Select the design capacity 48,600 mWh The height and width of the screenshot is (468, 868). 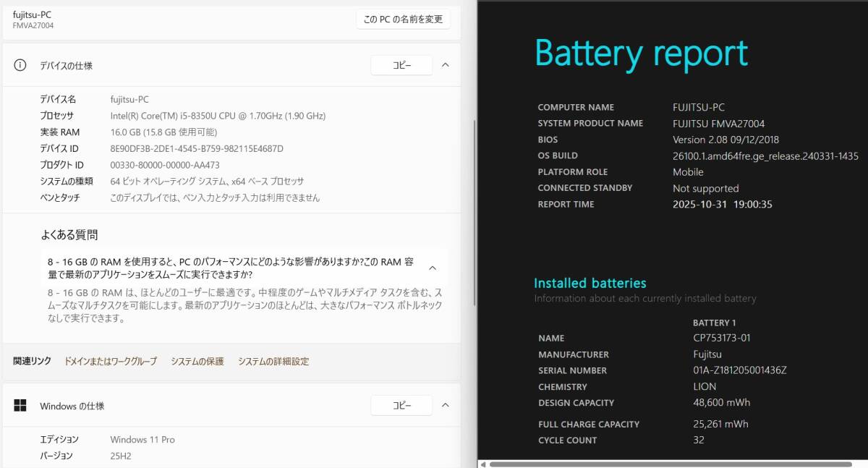pos(721,403)
